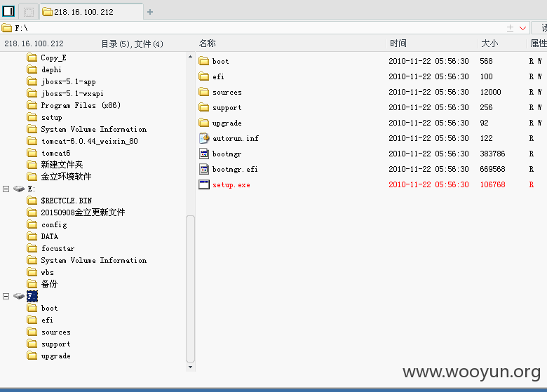The width and height of the screenshot is (547, 392).
Task: Open the red path history dropdown arrow
Action: (522, 28)
